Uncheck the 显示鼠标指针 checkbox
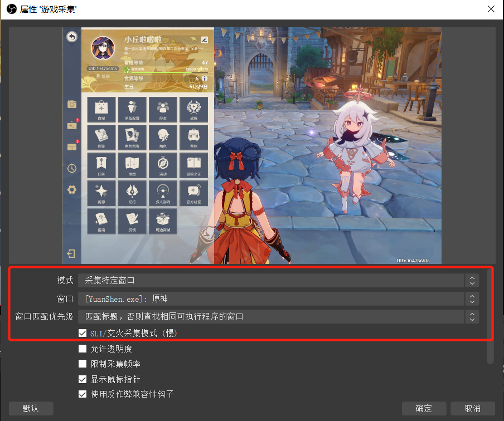Viewport: 504px width, 421px height. 83,379
